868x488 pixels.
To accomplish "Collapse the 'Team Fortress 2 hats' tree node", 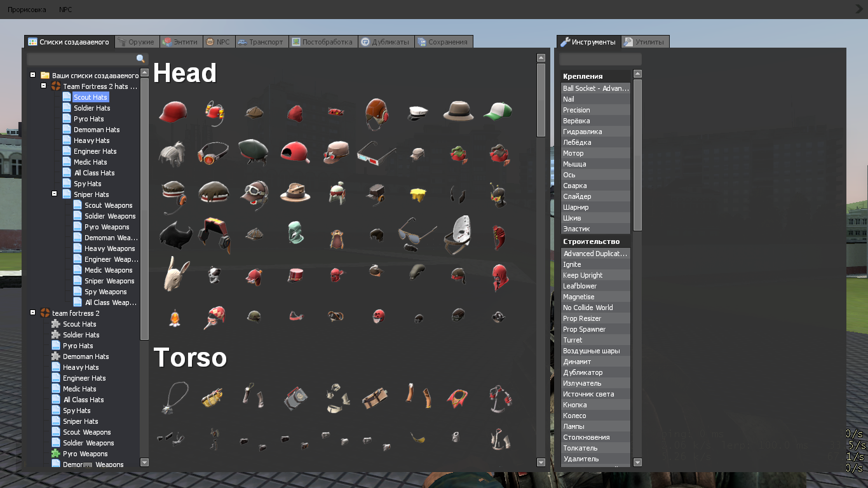I will coord(43,86).
